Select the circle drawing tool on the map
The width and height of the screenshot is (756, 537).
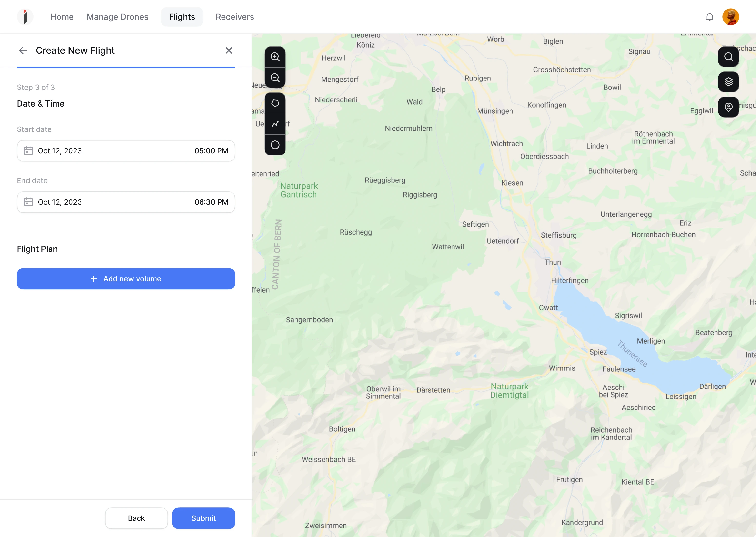coord(275,145)
